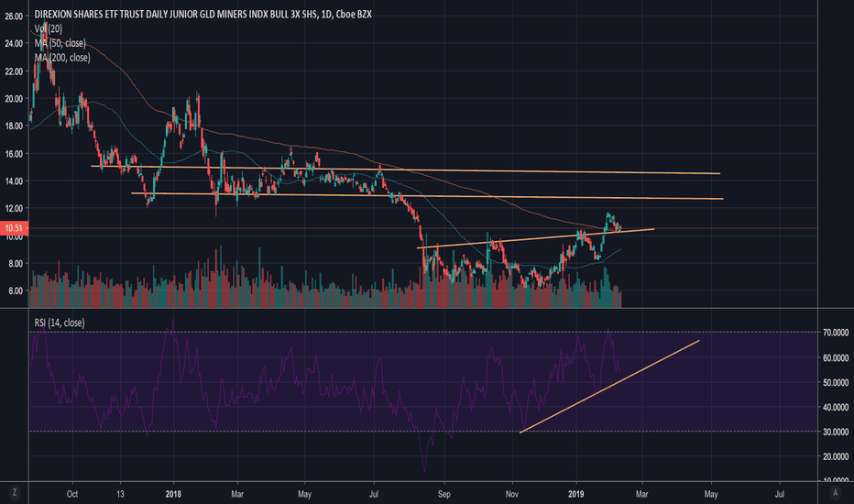Click the chart symbol title Direxion Shares ETF
Image resolution: width=854 pixels, height=504 pixels.
(203, 14)
